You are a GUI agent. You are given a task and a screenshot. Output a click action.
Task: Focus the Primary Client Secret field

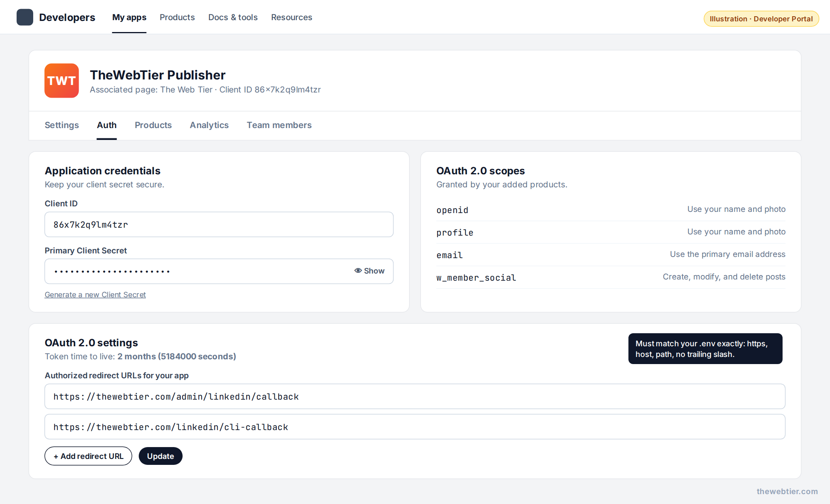click(219, 271)
